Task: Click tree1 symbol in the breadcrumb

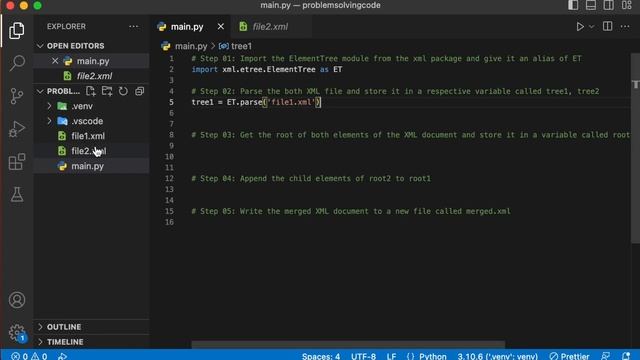Action: coord(241,46)
